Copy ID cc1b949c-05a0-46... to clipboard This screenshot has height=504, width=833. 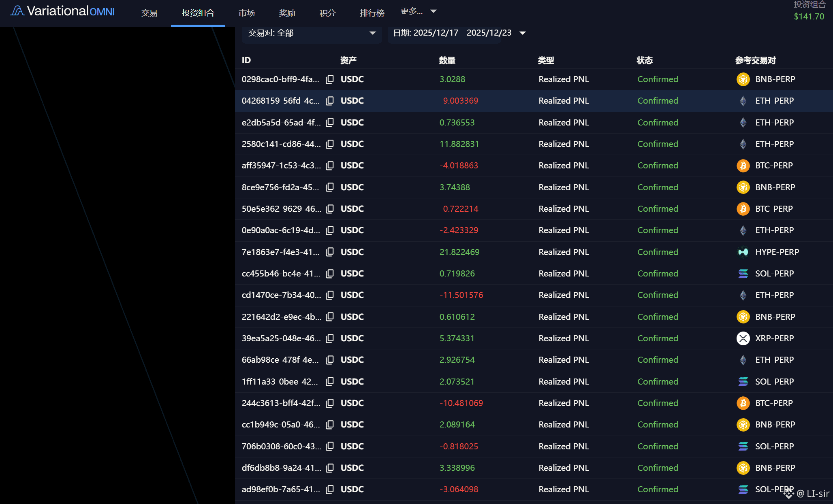(x=330, y=425)
